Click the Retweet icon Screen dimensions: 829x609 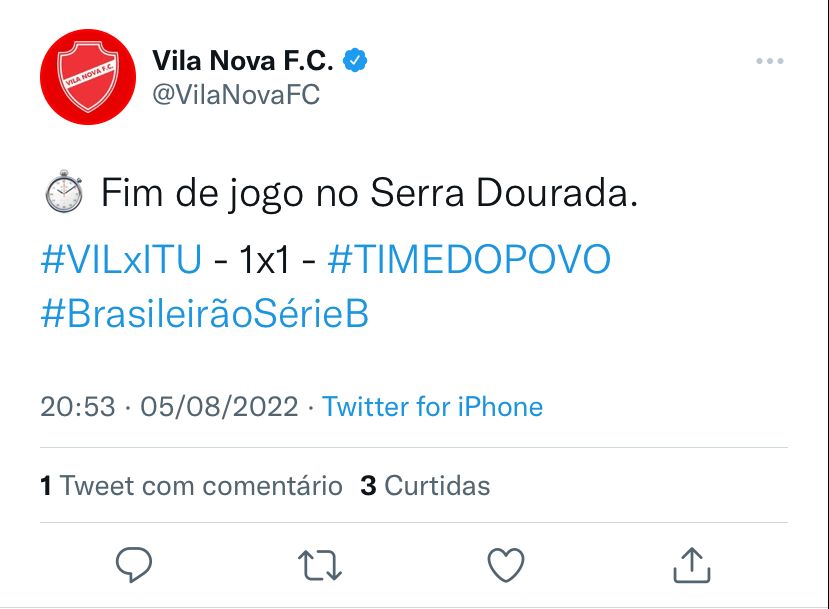[318, 564]
